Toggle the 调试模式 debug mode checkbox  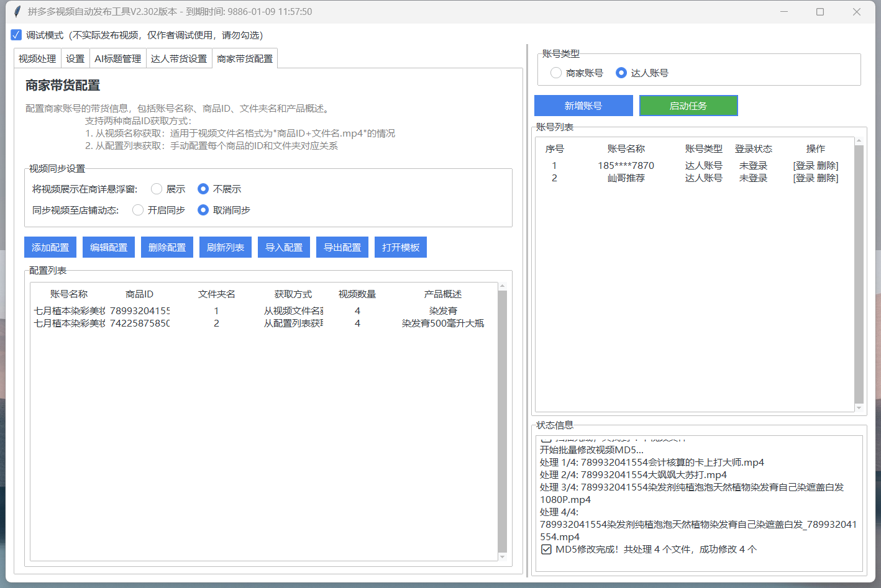tap(16, 35)
